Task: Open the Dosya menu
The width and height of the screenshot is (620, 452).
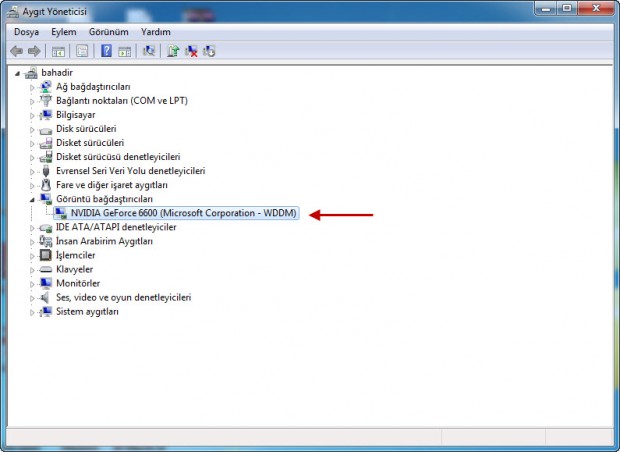Action: pos(26,32)
